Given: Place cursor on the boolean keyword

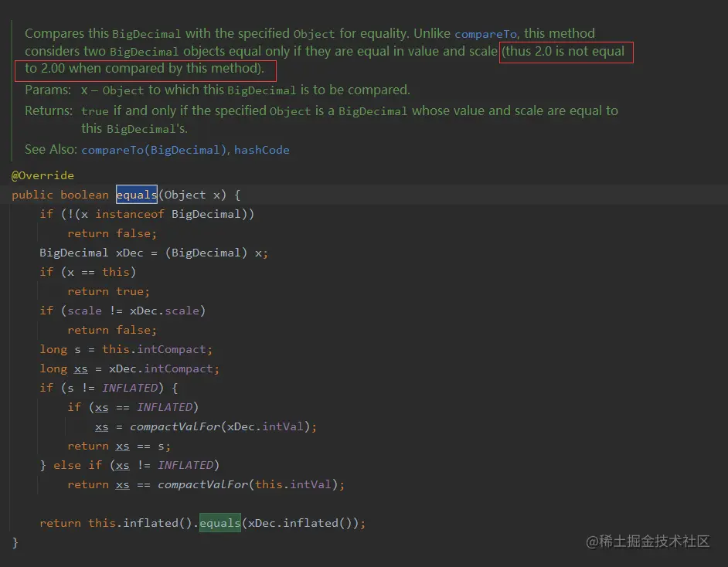Looking at the screenshot, I should 84,195.
